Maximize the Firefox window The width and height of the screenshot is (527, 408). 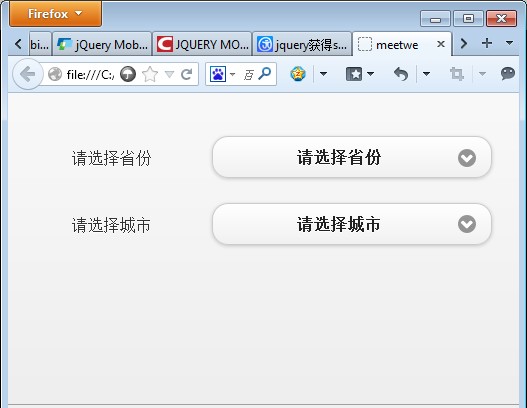(468, 18)
